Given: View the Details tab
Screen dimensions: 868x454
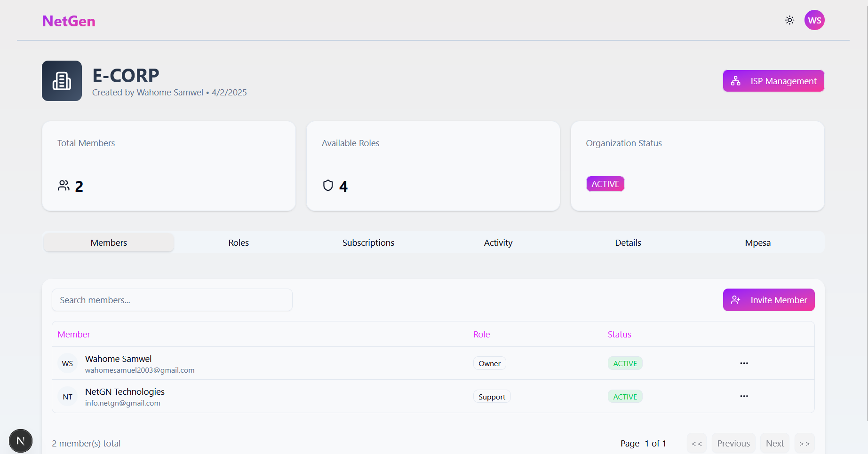Looking at the screenshot, I should 628,243.
